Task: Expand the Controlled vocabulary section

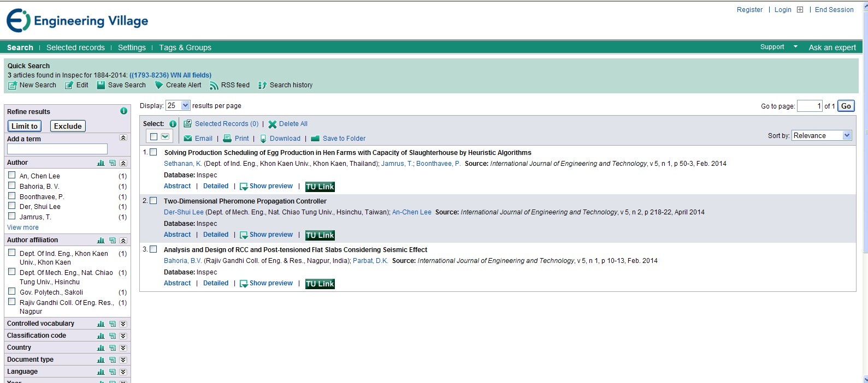Action: click(x=123, y=324)
